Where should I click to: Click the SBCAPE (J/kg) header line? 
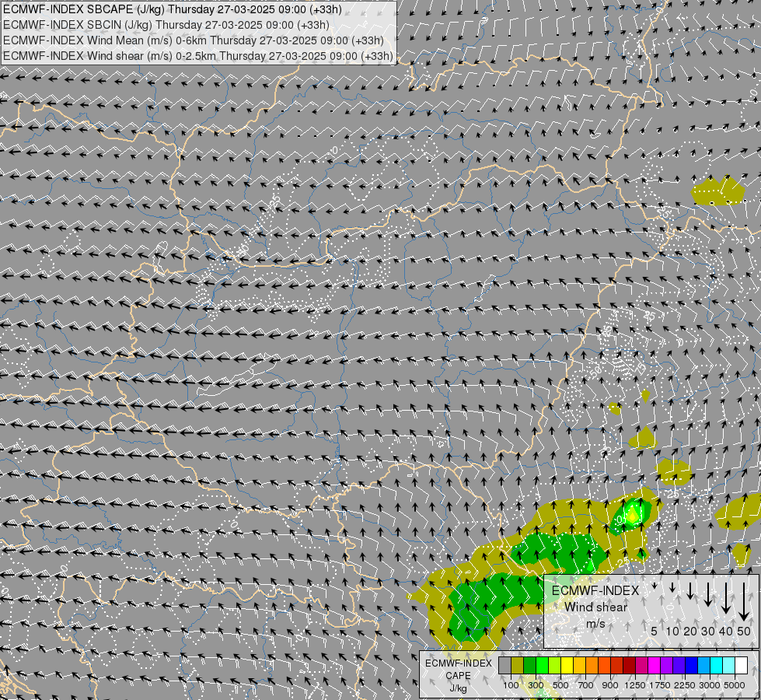point(173,9)
